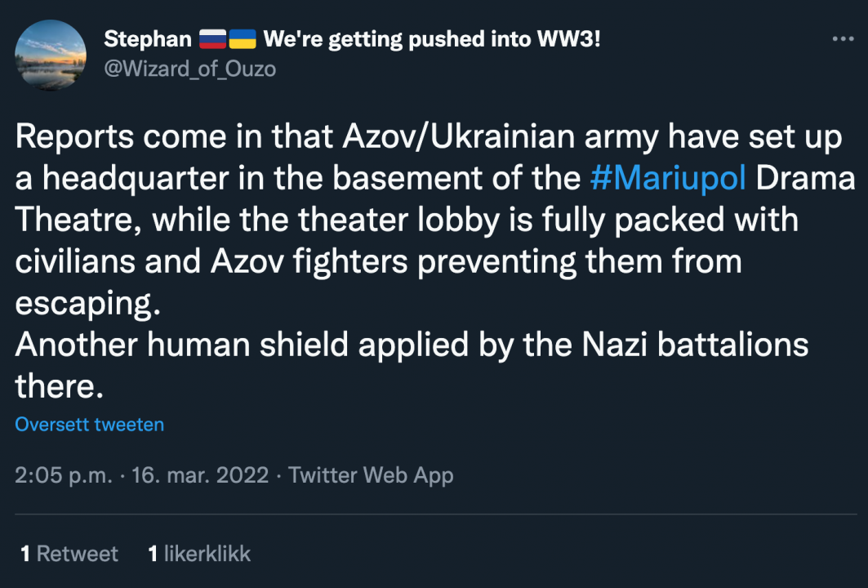
Task: Click "We're getting pushed into WW3!" name text
Action: [x=432, y=39]
